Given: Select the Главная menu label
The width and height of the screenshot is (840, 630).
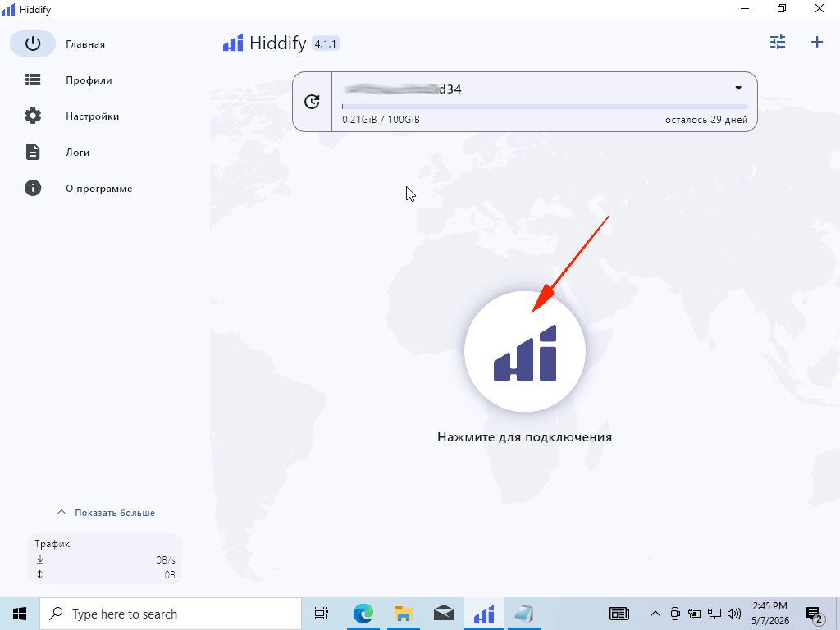Looking at the screenshot, I should tap(85, 44).
